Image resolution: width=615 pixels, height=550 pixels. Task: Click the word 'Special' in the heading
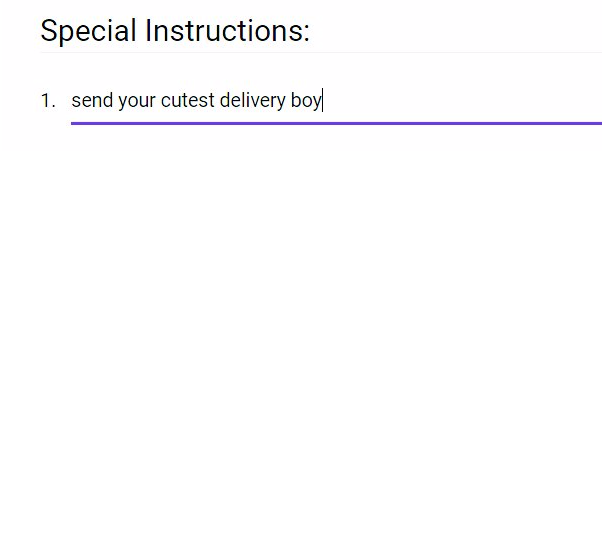88,31
